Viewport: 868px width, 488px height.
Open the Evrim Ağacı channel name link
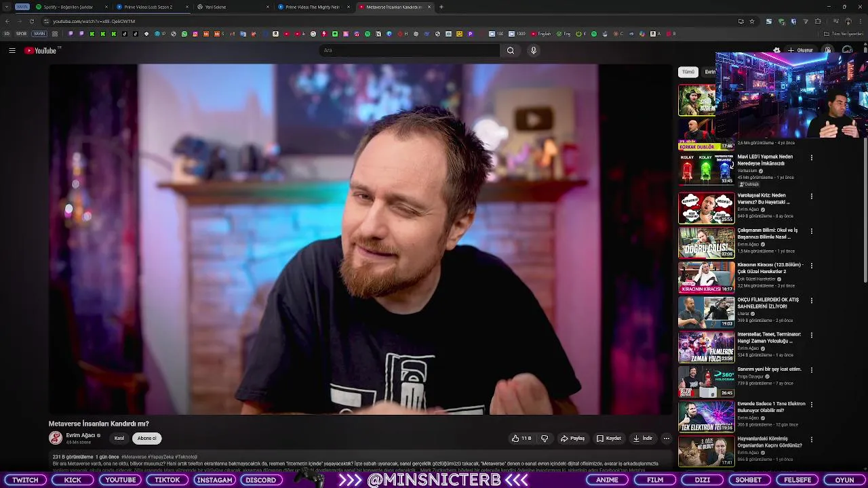point(81,435)
